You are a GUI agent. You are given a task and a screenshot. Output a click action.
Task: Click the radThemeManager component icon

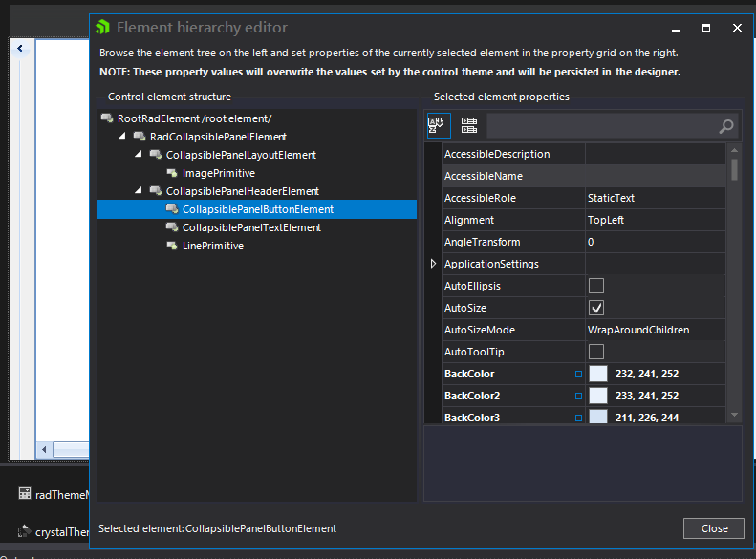coord(25,494)
